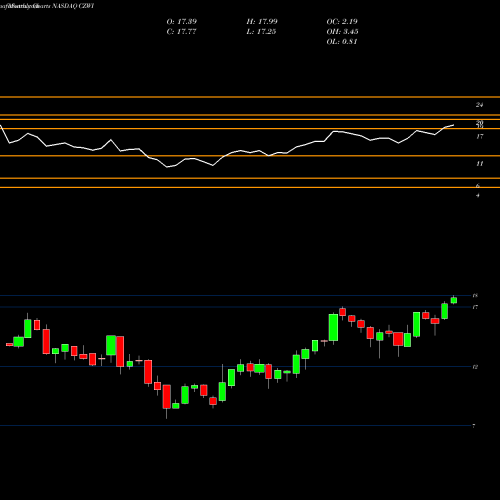Click the 4 label on the line chart axis

tap(478, 195)
